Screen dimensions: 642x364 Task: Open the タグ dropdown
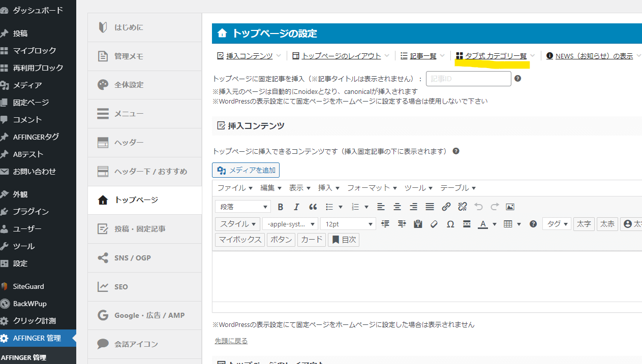(557, 224)
